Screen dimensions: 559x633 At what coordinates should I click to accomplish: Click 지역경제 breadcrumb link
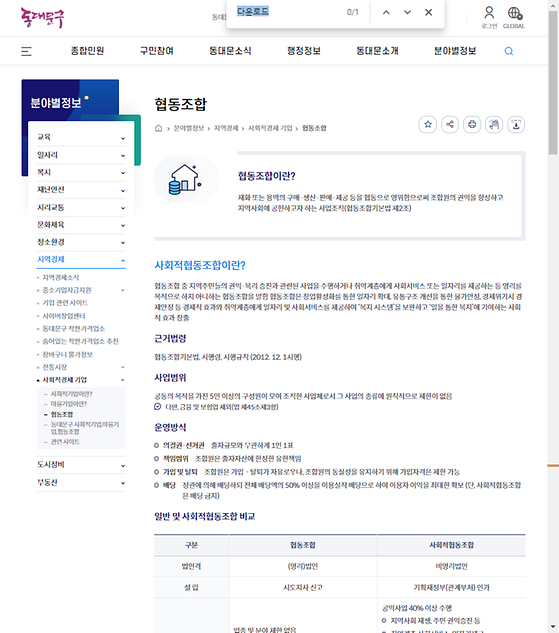pos(226,128)
